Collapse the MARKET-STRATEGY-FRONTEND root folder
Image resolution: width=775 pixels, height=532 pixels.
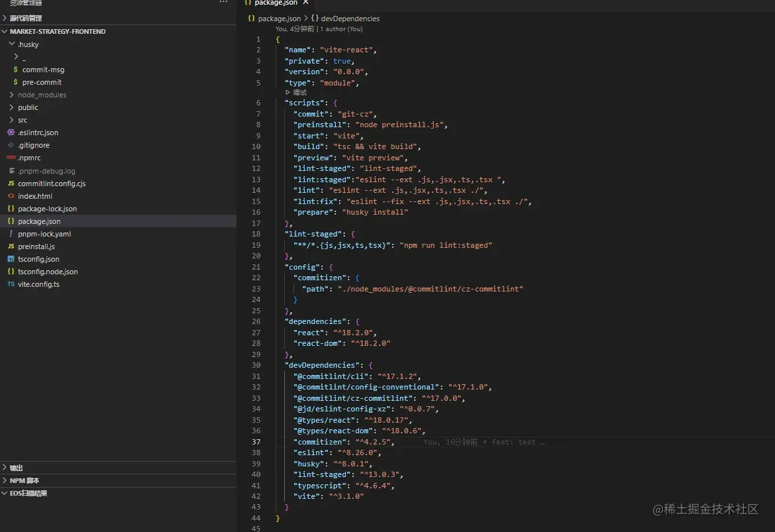pyautogui.click(x=119, y=31)
